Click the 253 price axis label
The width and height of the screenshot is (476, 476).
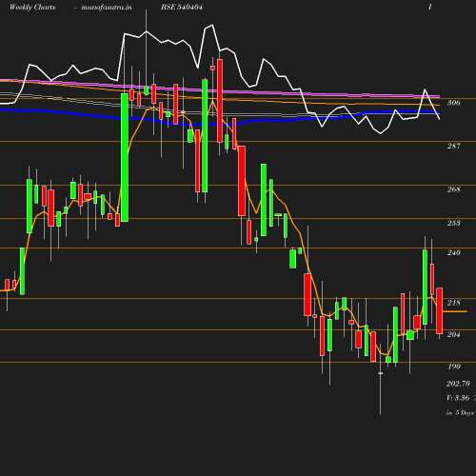(x=453, y=223)
